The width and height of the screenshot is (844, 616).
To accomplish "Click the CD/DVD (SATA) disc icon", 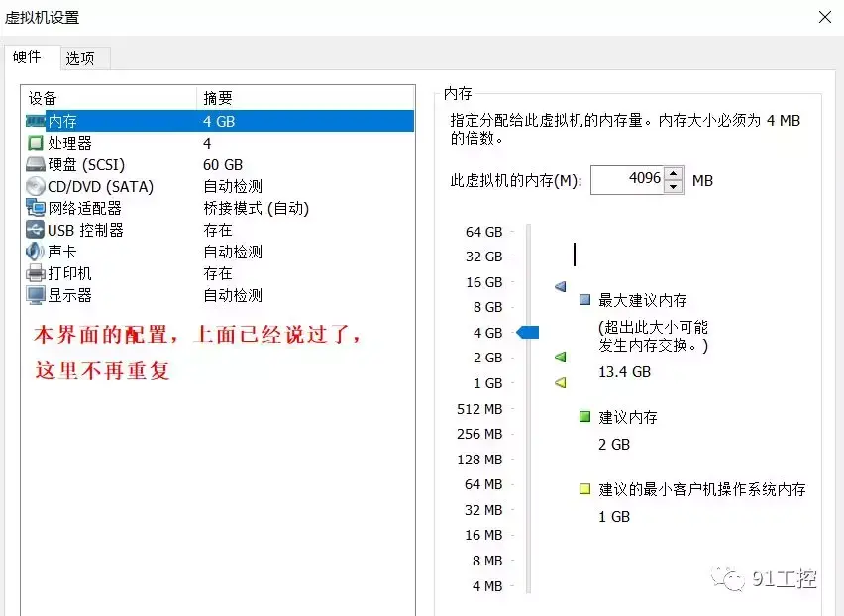I will [36, 186].
